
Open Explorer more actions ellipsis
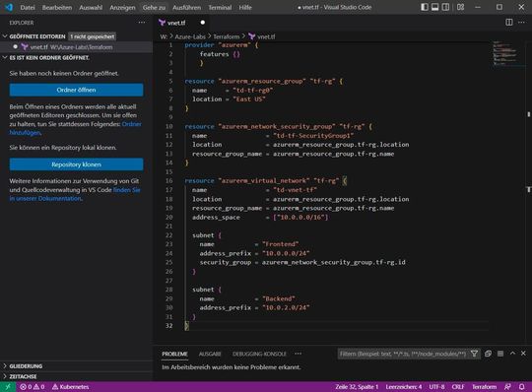[x=142, y=23]
